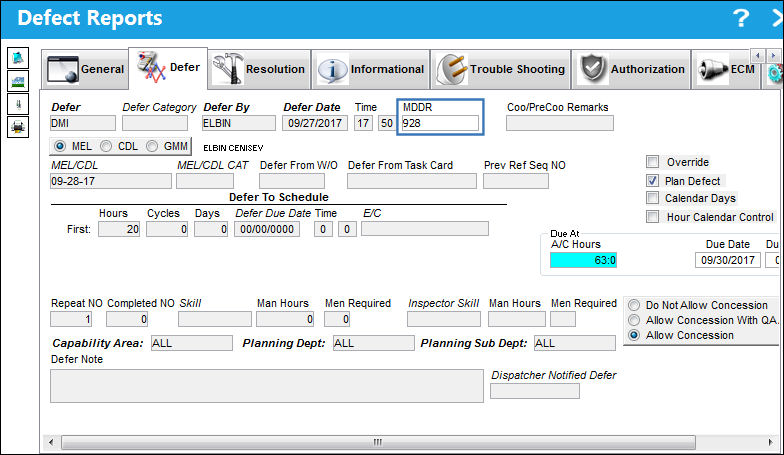Click the gear icon after ECM tab
Screen dimensions: 784x455
(775, 74)
